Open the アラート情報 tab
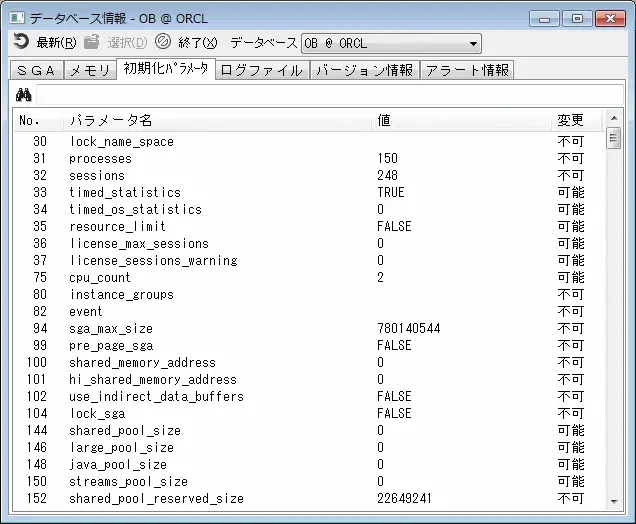Image resolution: width=636 pixels, height=524 pixels. coord(467,70)
